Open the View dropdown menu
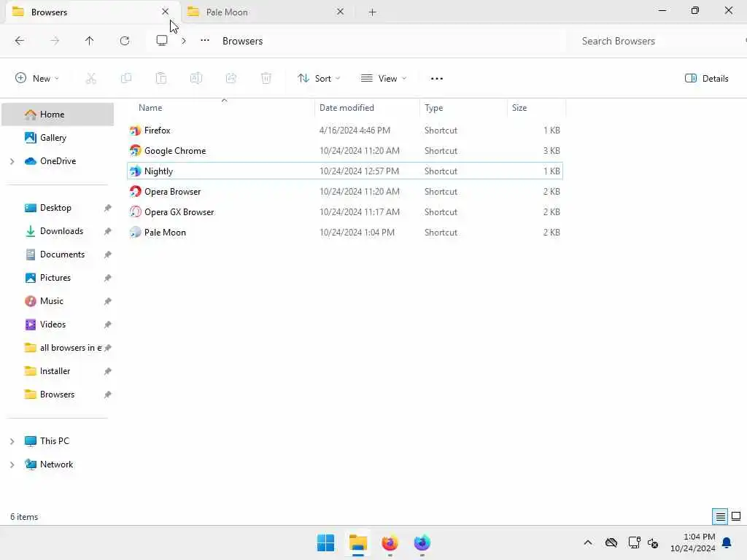 [x=384, y=79]
